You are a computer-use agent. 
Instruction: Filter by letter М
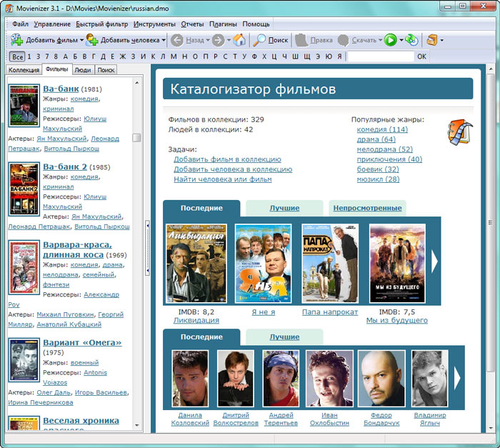click(174, 56)
